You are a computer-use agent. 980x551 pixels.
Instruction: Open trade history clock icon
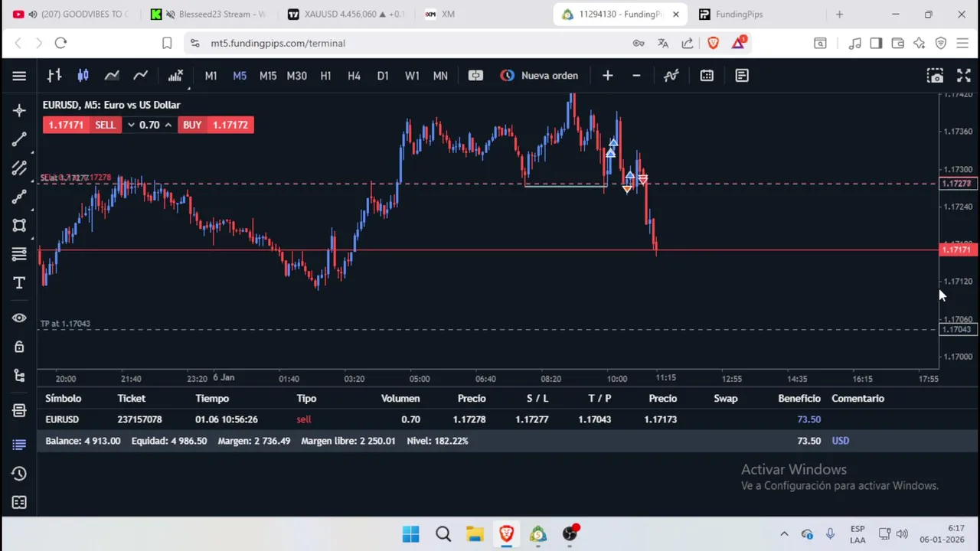[x=19, y=474]
